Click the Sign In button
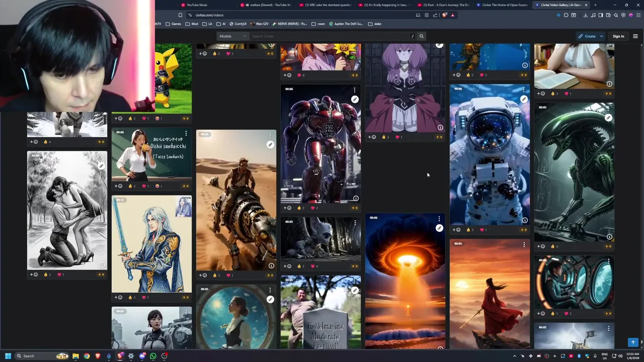The image size is (644, 362). [x=618, y=36]
